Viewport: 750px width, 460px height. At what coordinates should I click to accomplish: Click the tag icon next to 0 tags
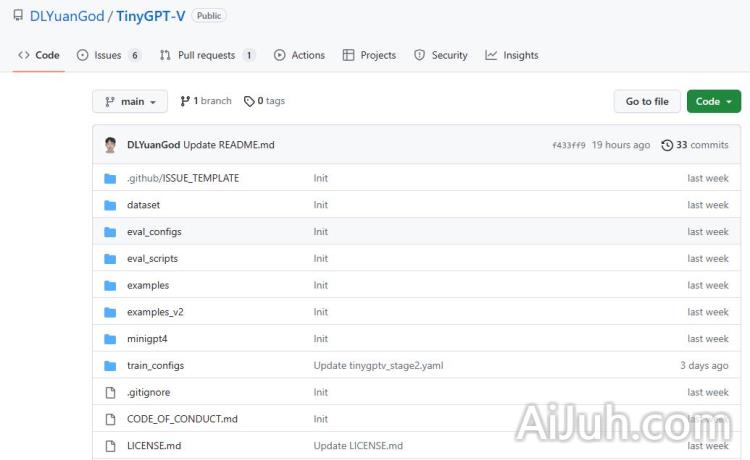(249, 101)
